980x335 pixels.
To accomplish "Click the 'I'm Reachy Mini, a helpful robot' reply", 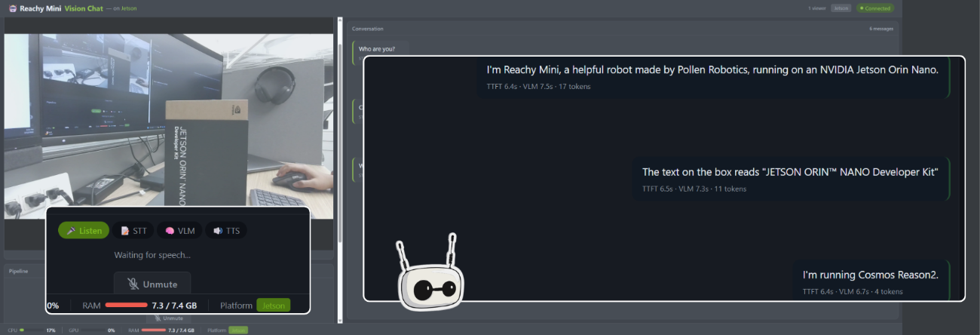I will 712,69.
